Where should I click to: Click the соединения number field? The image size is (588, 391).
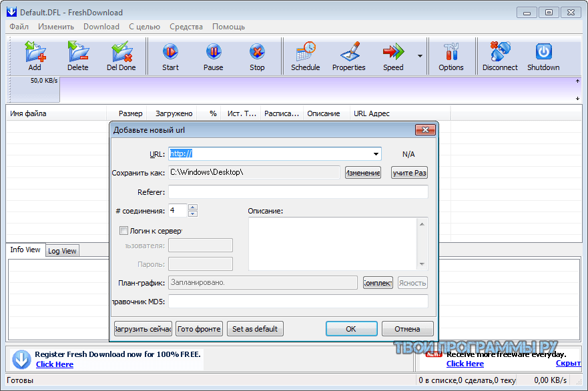click(x=178, y=211)
